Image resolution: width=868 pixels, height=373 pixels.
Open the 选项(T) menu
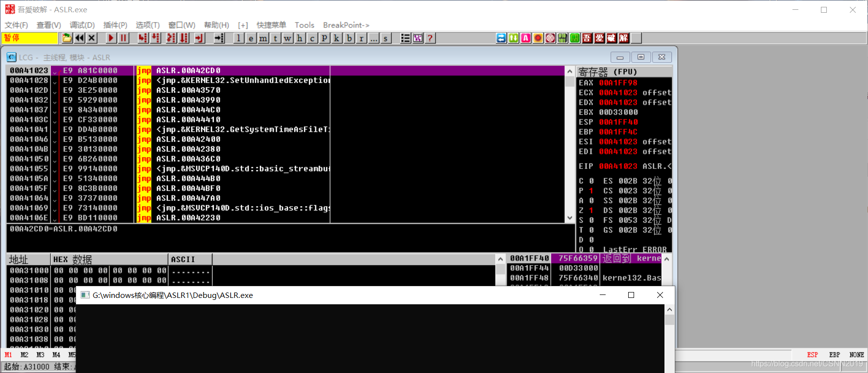pyautogui.click(x=148, y=25)
